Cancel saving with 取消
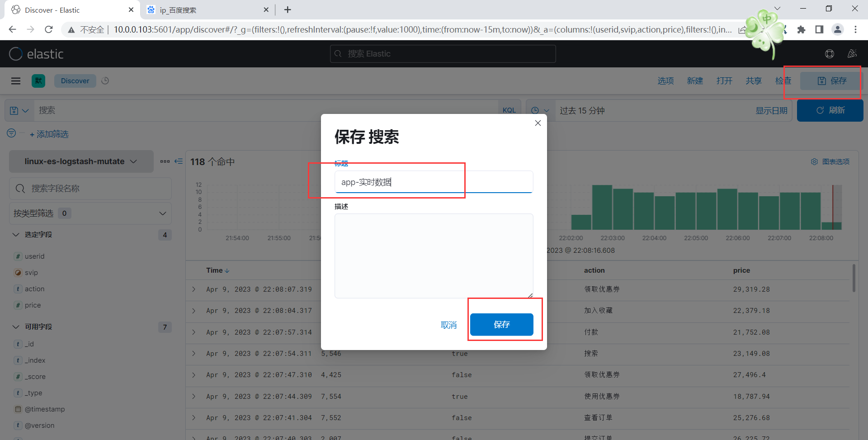 [x=448, y=325]
